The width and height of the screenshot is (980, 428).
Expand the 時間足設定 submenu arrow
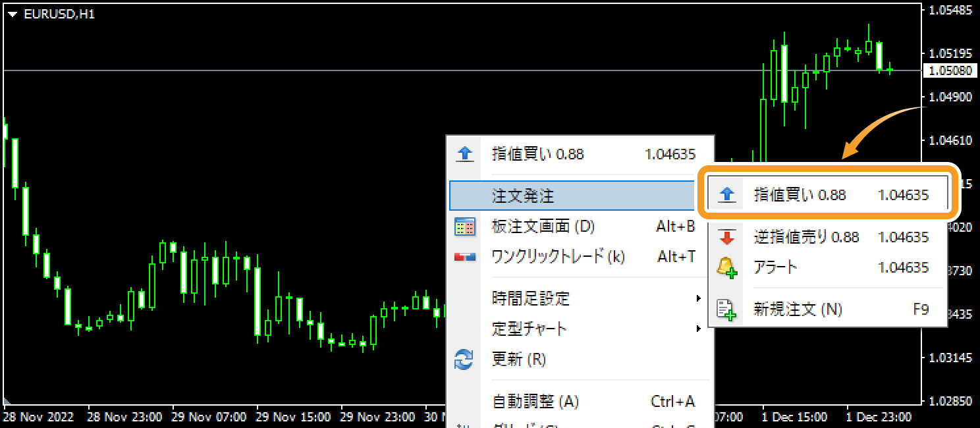click(x=699, y=298)
